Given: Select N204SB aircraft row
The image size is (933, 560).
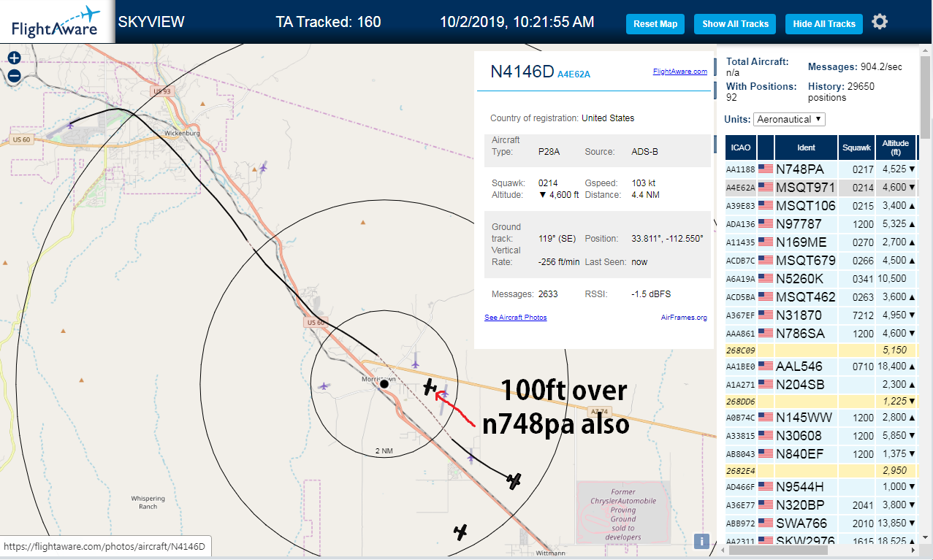Looking at the screenshot, I should point(821,384).
